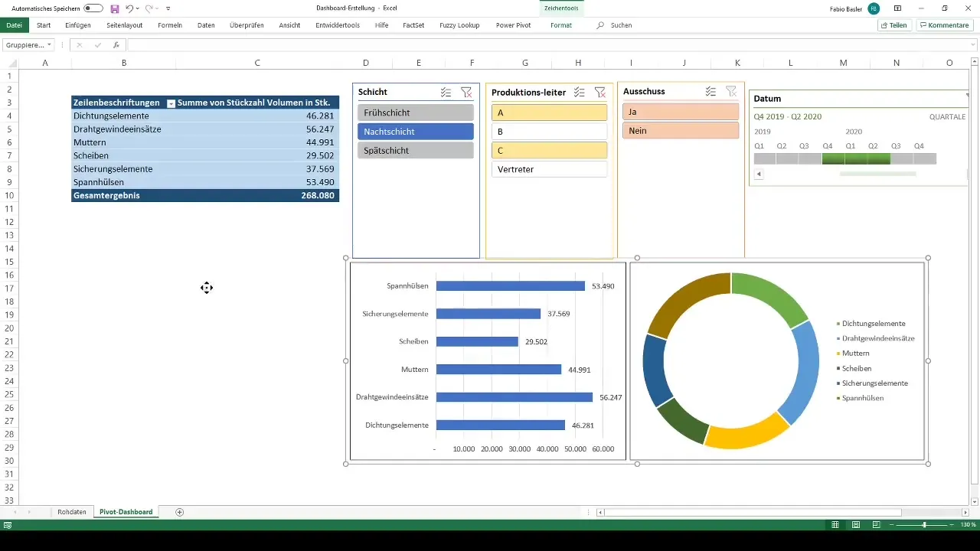Select Q1 2019 segment in timeline
Screen dimensions: 980x551
click(765, 158)
